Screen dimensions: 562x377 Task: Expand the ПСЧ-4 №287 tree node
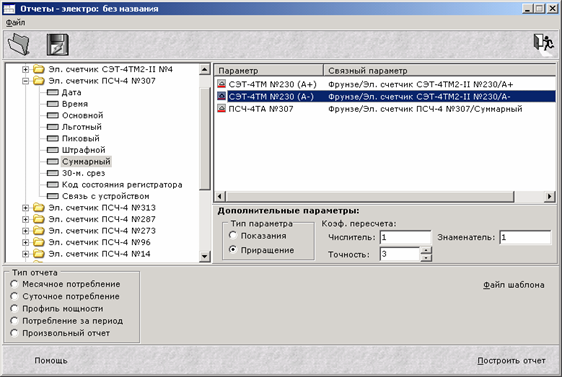[x=25, y=219]
